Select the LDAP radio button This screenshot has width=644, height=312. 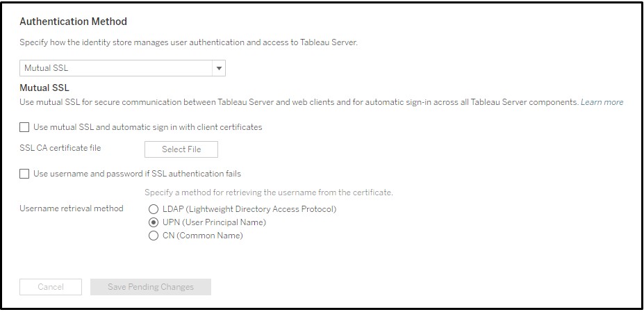click(x=154, y=209)
